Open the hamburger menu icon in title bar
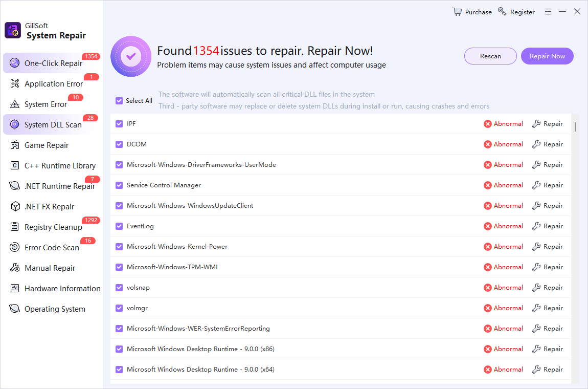 pyautogui.click(x=548, y=12)
